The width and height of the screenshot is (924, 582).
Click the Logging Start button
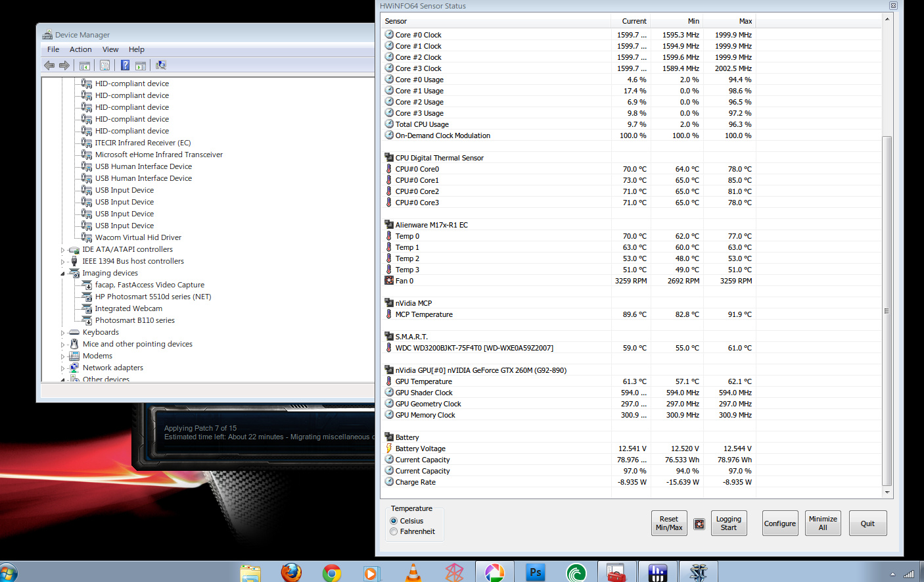tap(729, 523)
